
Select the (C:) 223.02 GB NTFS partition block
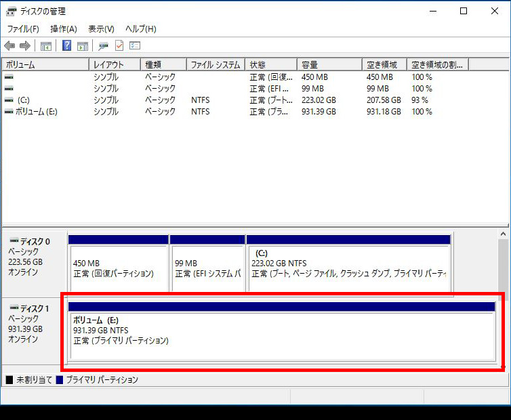click(x=348, y=264)
